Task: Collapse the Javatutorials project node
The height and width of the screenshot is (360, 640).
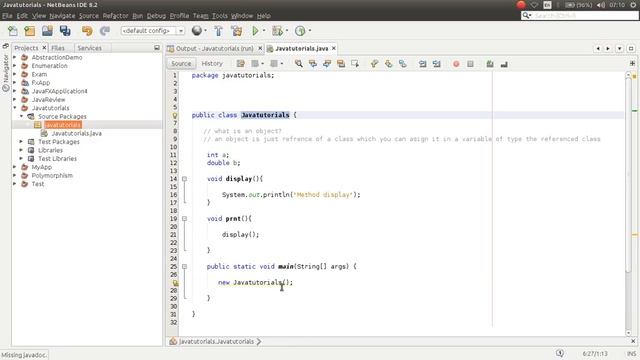Action: click(x=15, y=108)
